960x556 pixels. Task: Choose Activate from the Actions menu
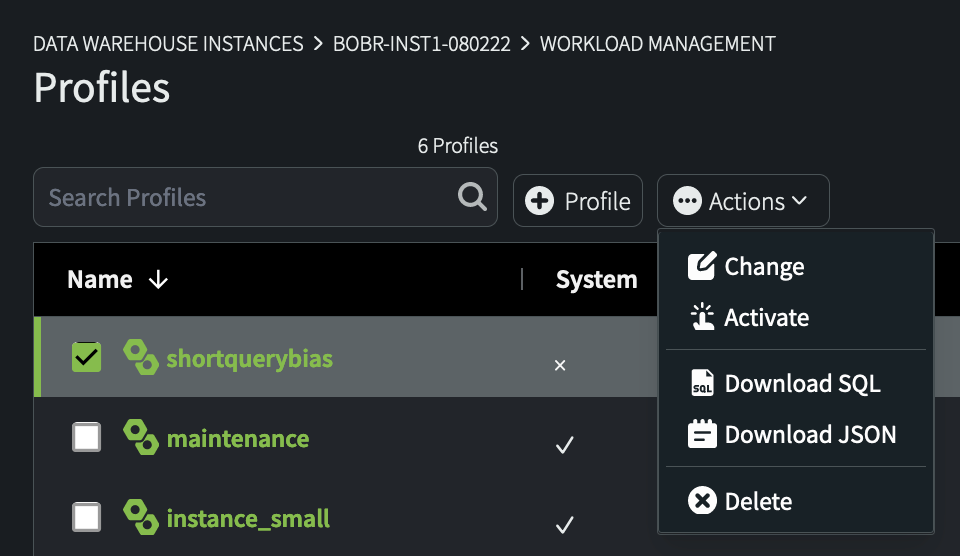point(766,318)
